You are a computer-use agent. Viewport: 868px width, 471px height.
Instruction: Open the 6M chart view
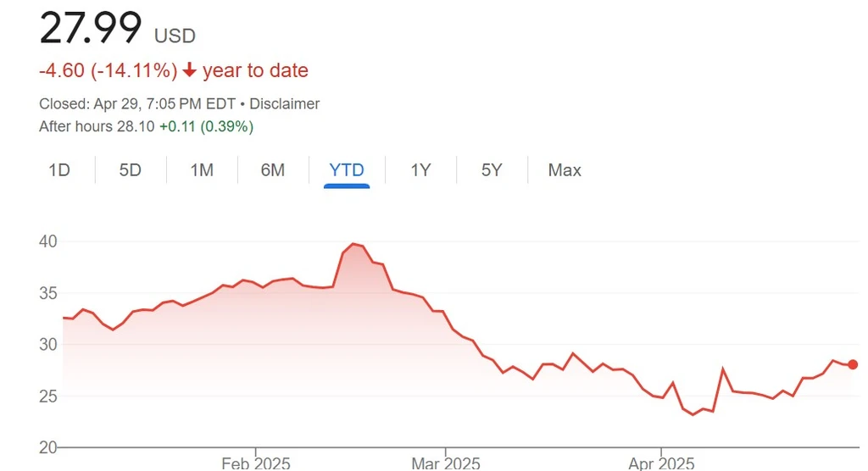point(272,170)
